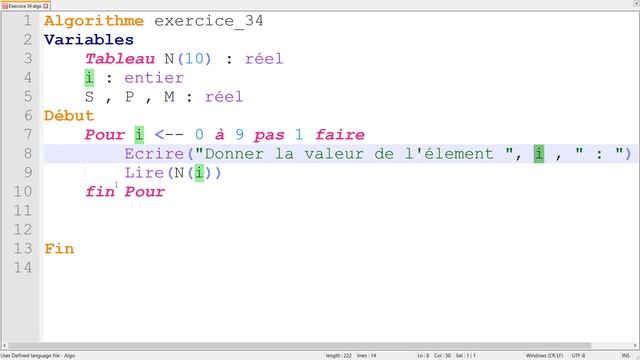
Task: Click the Windows (CR LF) status entry
Action: tap(544, 356)
